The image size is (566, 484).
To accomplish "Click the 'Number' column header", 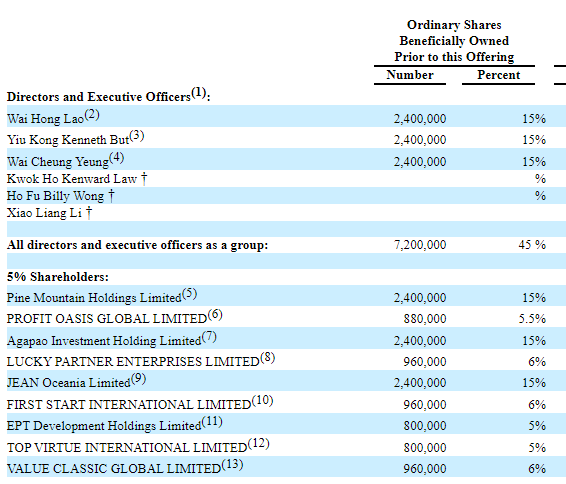I will [x=410, y=75].
